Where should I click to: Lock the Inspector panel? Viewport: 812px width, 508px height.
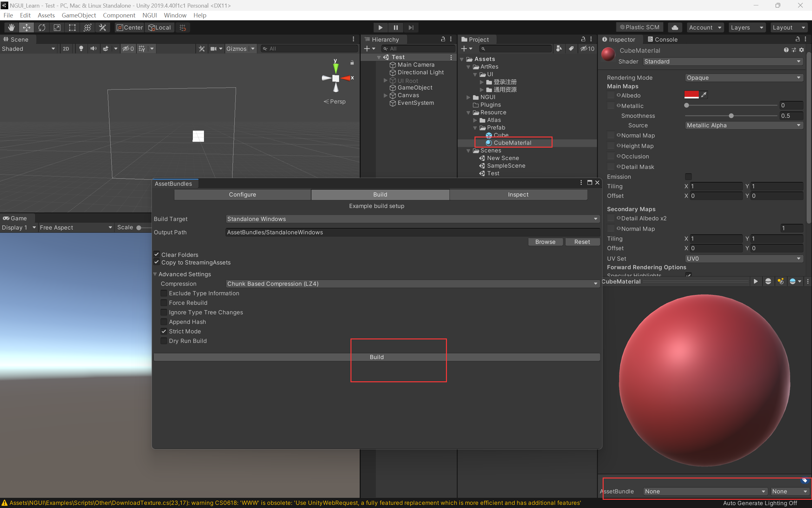[x=798, y=39]
